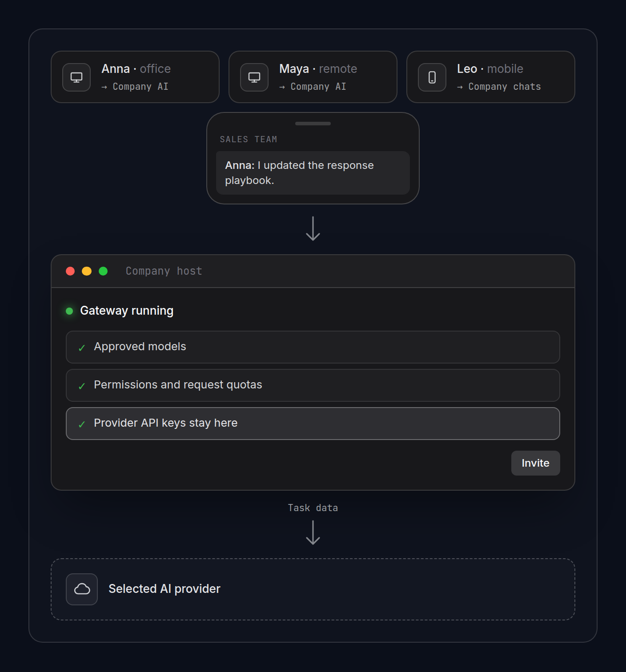This screenshot has width=626, height=672.
Task: Click the mobile phone icon beside Leo
Action: 432,77
